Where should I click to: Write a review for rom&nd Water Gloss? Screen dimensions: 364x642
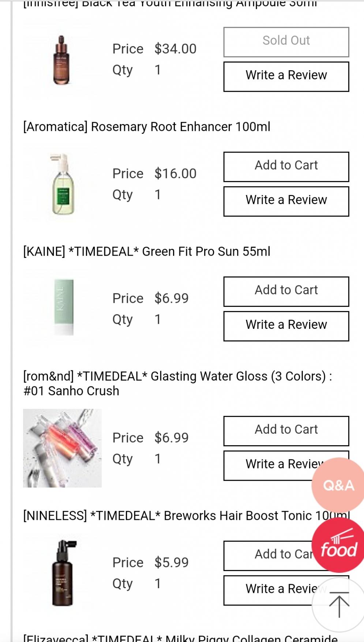click(271, 465)
